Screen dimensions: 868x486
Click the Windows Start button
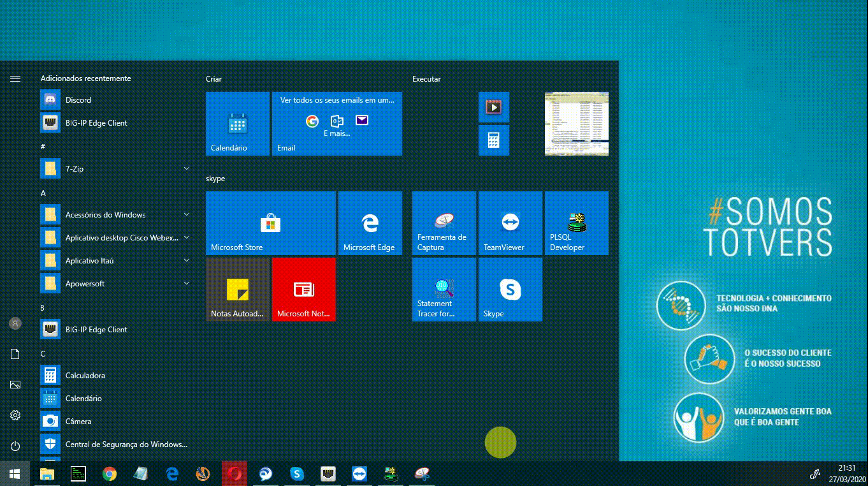coord(15,474)
